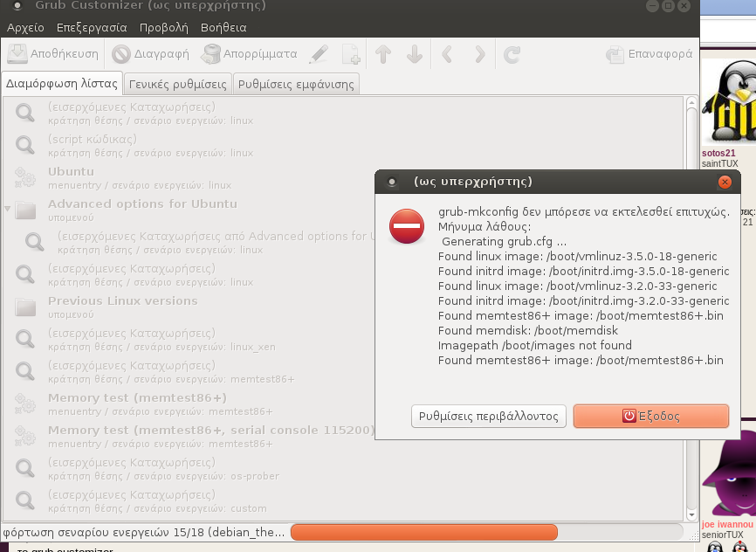This screenshot has width=756, height=552.
Task: Open the Αρχείο menu
Action: pyautogui.click(x=25, y=28)
